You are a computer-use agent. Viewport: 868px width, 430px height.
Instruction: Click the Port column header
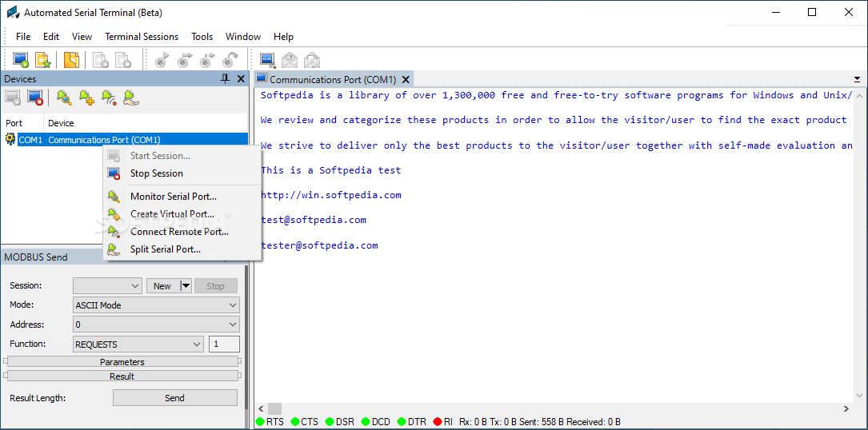point(22,123)
